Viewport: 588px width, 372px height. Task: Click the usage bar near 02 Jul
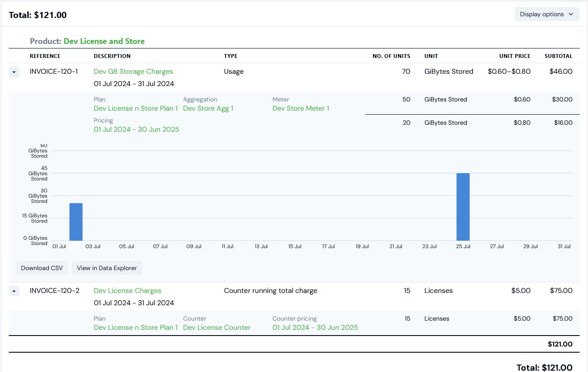pos(76,222)
